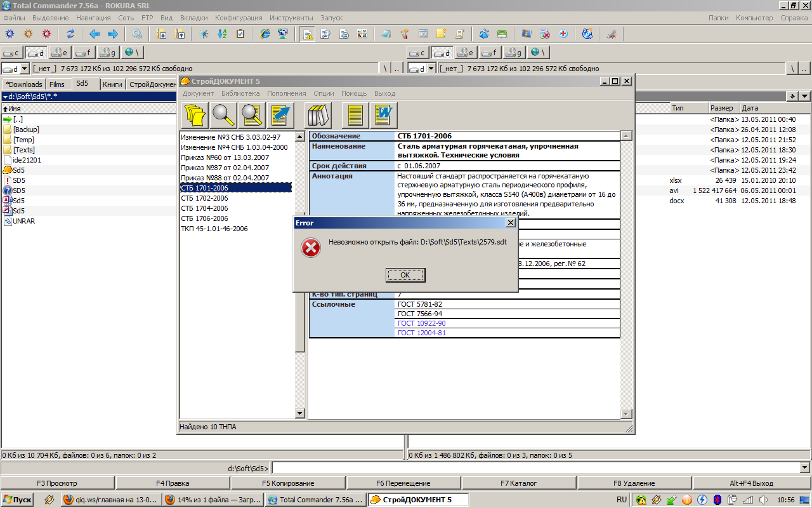Switch to the Книги tab
The image size is (812, 508).
pyautogui.click(x=112, y=84)
